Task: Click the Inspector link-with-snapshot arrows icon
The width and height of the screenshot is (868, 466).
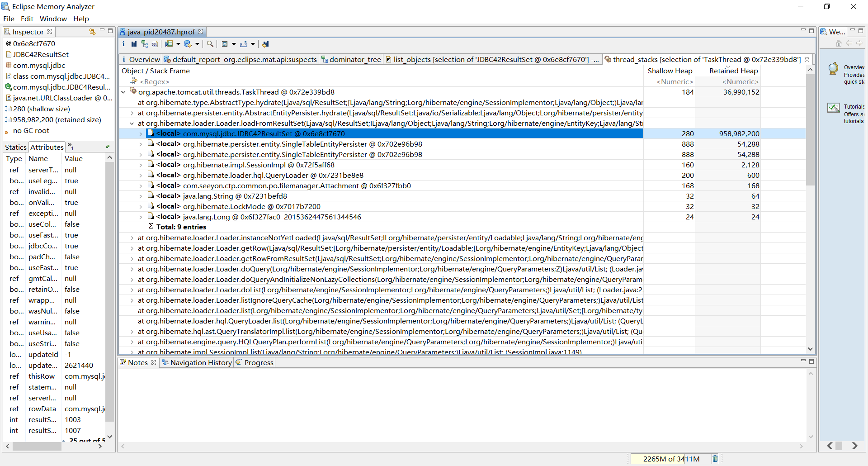Action: click(x=92, y=32)
